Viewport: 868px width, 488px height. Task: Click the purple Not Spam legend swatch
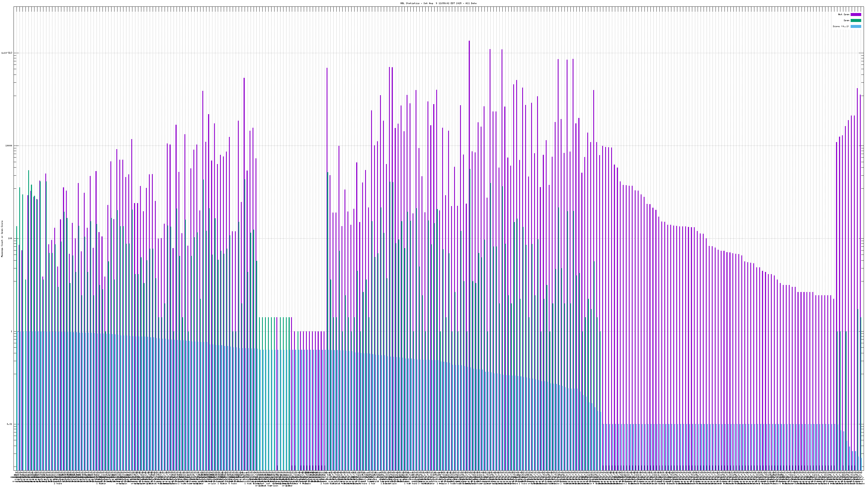(856, 14)
